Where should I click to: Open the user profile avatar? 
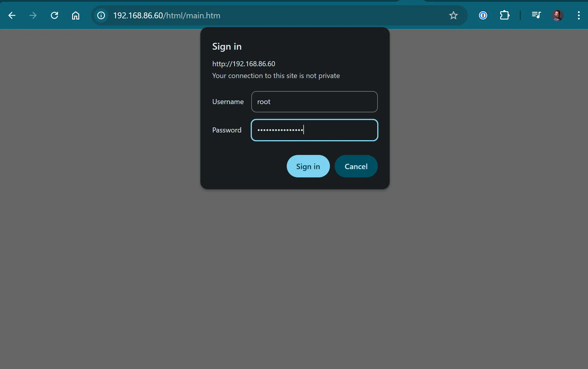point(558,15)
